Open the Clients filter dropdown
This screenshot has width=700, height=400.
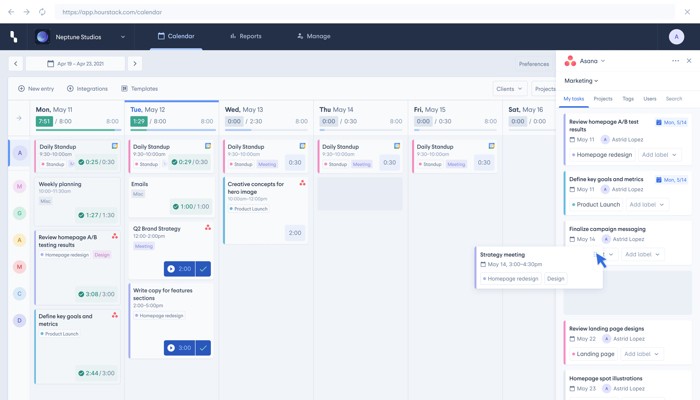point(509,89)
